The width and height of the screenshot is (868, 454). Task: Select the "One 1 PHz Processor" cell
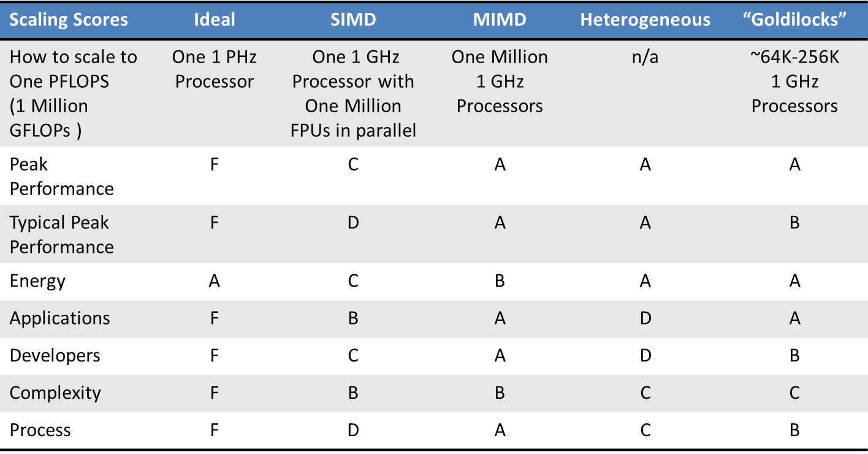pyautogui.click(x=214, y=69)
